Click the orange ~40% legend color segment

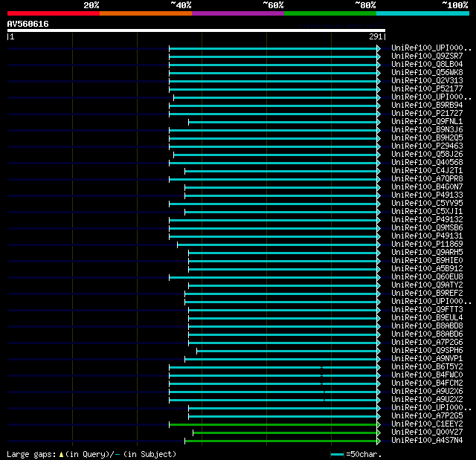tap(146, 13)
